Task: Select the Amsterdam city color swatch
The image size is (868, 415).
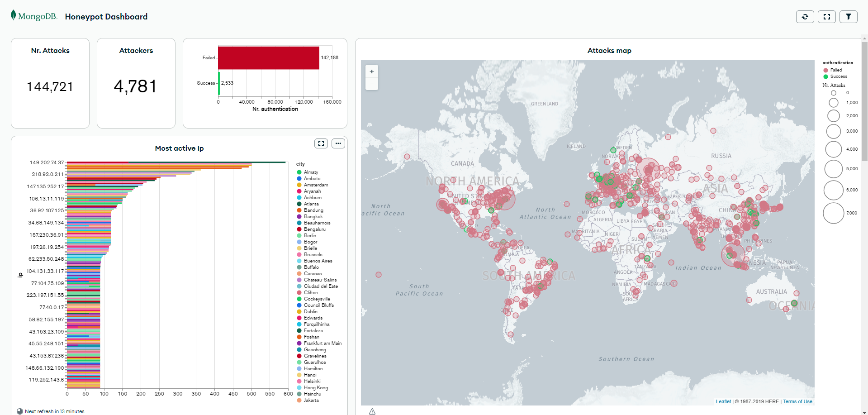Action: tap(299, 185)
